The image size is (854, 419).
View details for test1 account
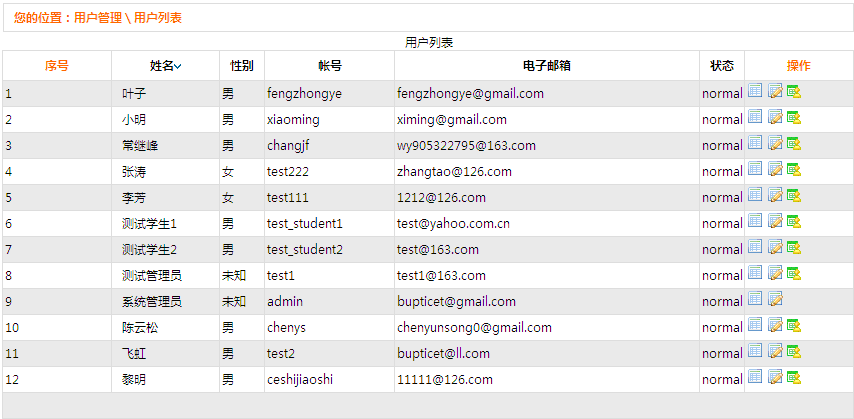tap(755, 273)
